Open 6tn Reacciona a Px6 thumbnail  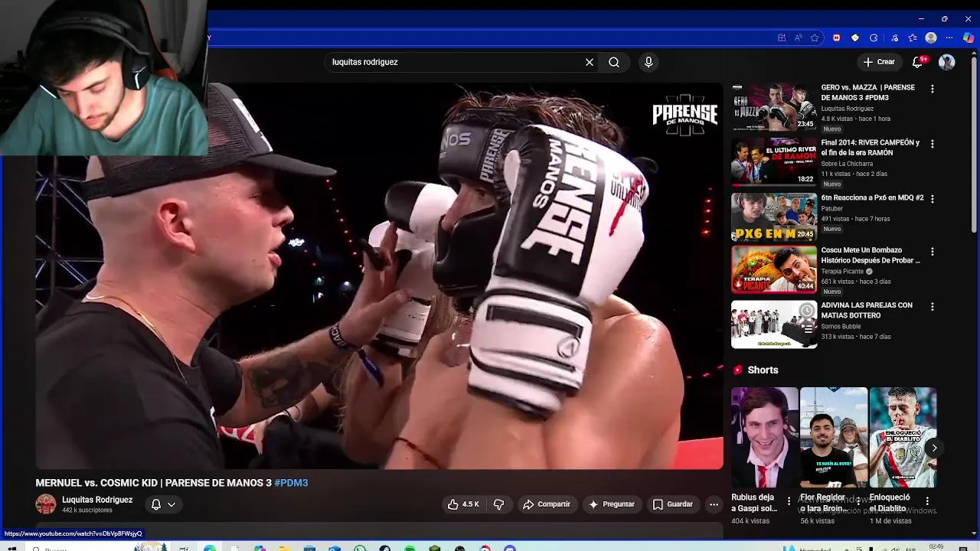774,217
